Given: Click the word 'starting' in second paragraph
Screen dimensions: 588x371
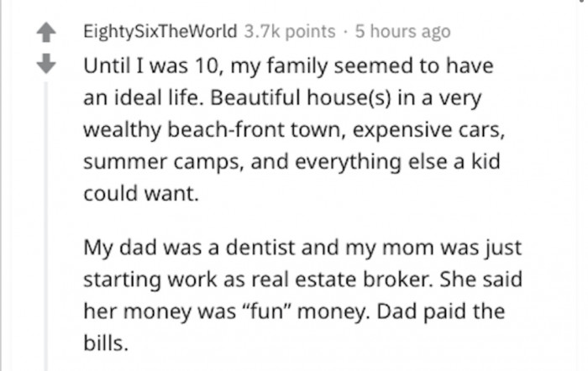Looking at the screenshot, I should [x=123, y=280].
